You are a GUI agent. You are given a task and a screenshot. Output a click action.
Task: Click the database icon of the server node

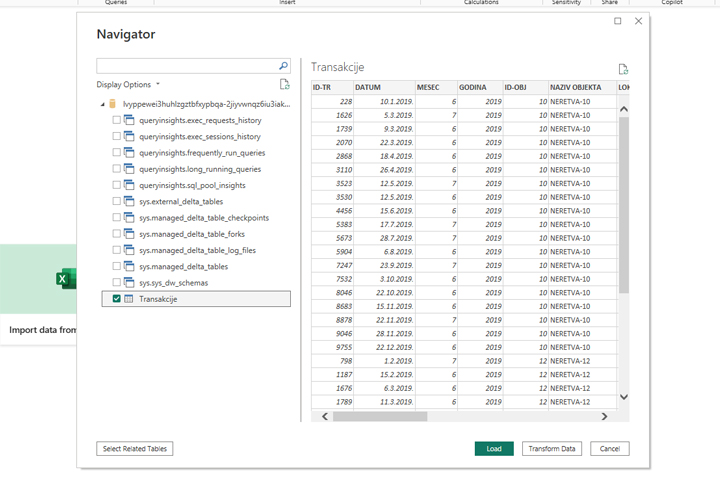tap(113, 104)
